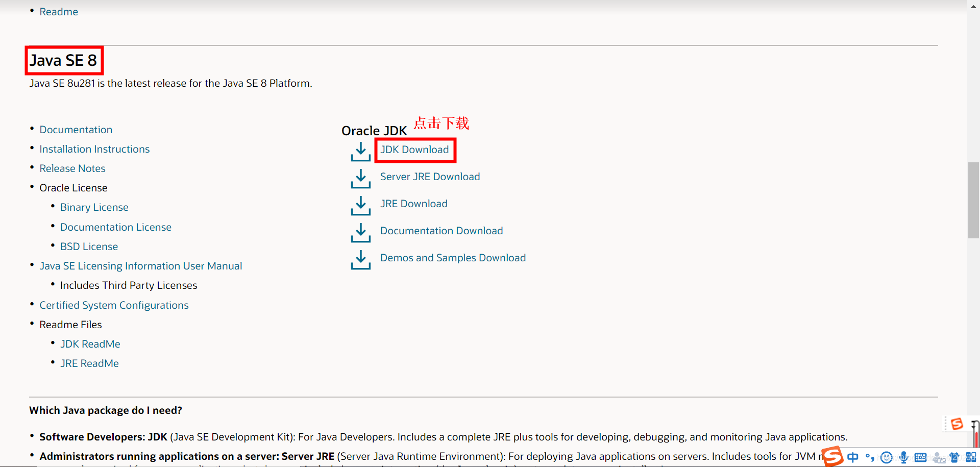
Task: Open the Binary License link
Action: pos(94,207)
